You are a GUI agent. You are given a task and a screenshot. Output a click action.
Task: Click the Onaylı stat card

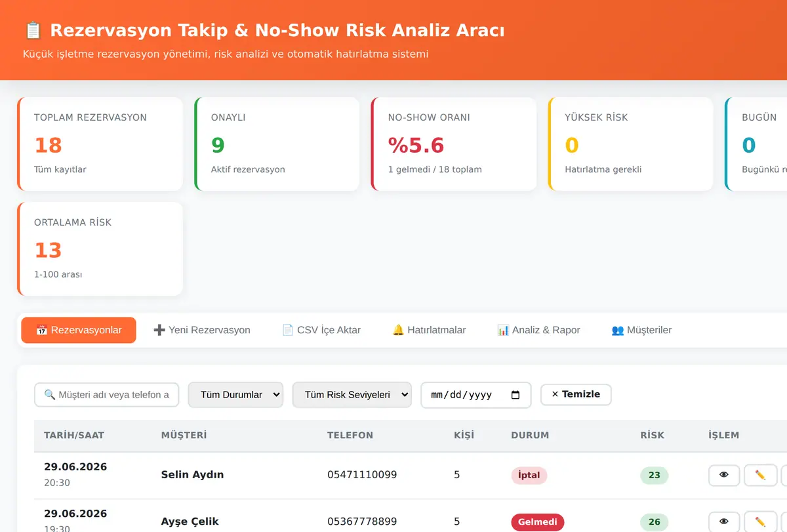coord(277,144)
